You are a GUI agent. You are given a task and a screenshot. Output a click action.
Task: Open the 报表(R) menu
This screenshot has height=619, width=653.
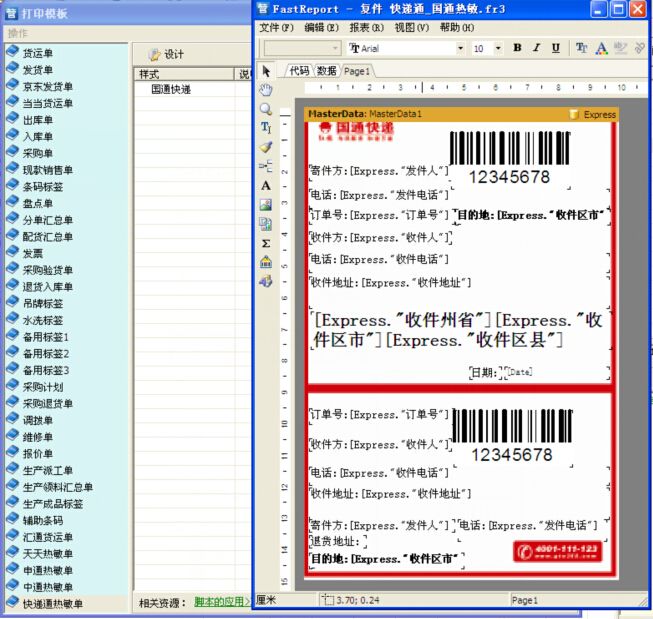click(366, 27)
